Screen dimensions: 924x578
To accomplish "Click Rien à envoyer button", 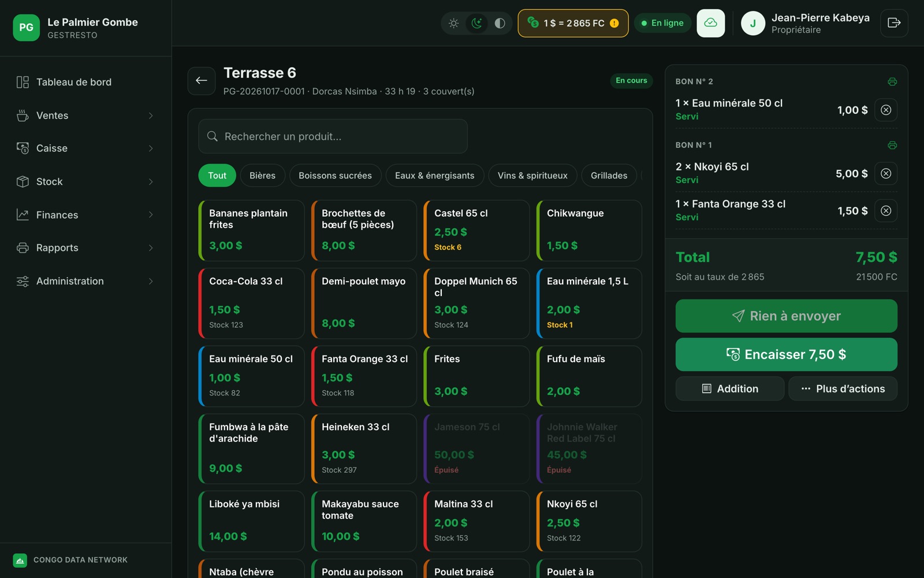I will 787,316.
